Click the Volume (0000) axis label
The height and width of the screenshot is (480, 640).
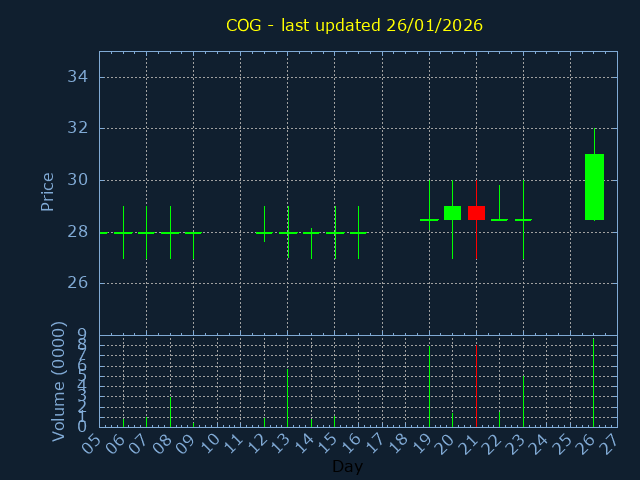pos(59,381)
